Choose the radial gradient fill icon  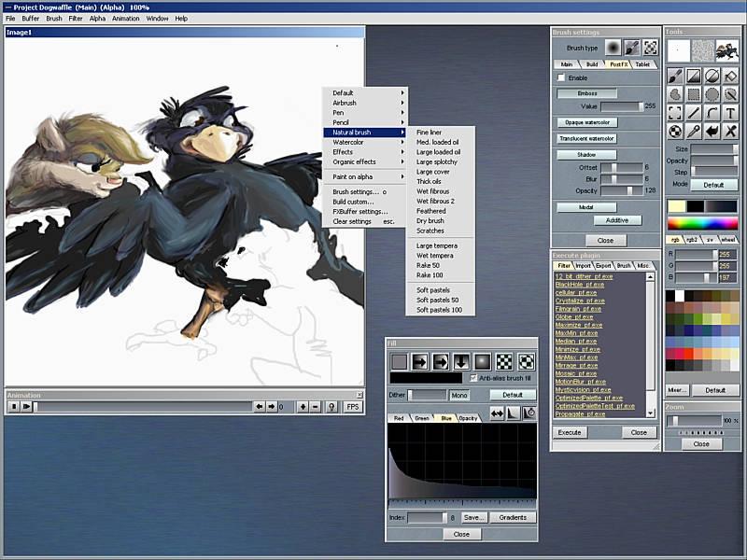(482, 361)
